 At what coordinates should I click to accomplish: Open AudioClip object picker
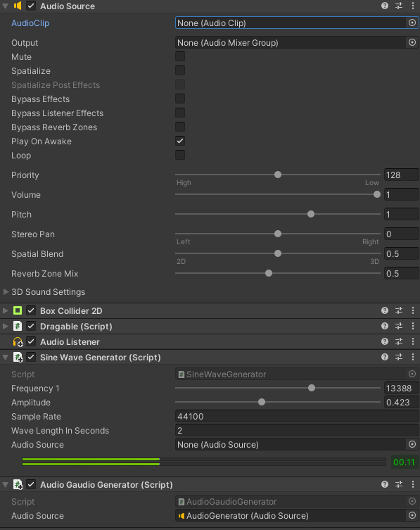tap(412, 23)
